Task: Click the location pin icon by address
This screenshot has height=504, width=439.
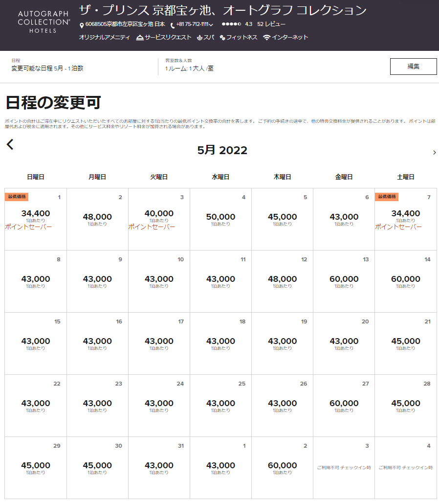Action: (82, 25)
